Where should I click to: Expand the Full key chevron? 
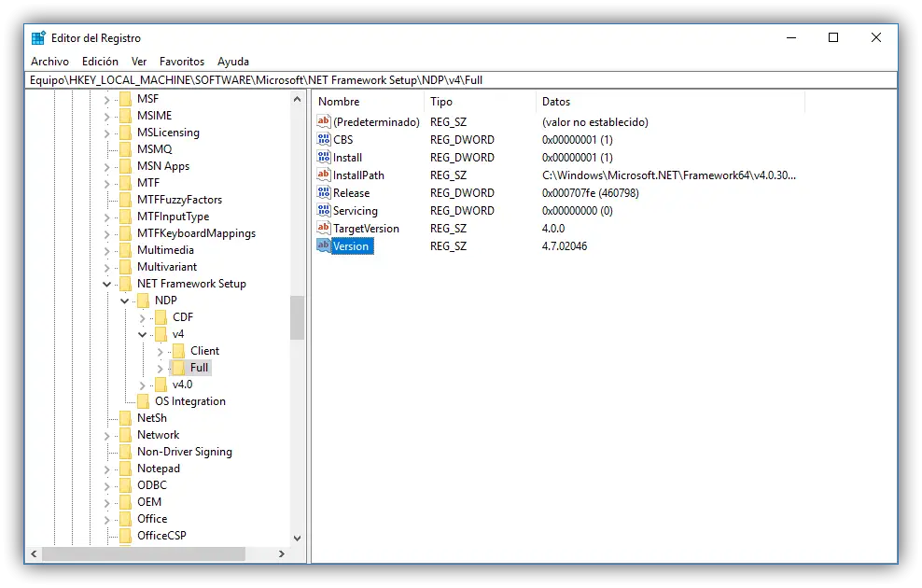[160, 368]
